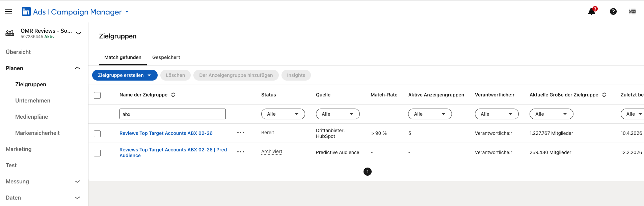644x206 pixels.
Task: Toggle the select-all checkbox in table header
Action: tap(97, 95)
